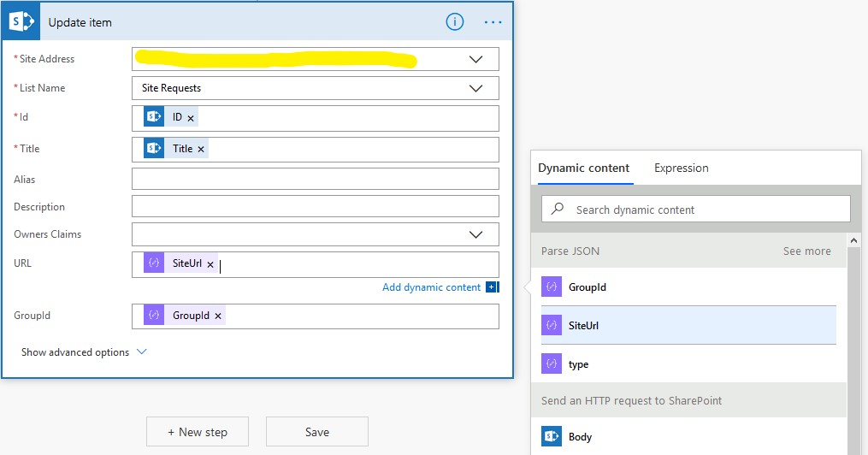Click the New step button
The width and height of the screenshot is (868, 455).
198,432
